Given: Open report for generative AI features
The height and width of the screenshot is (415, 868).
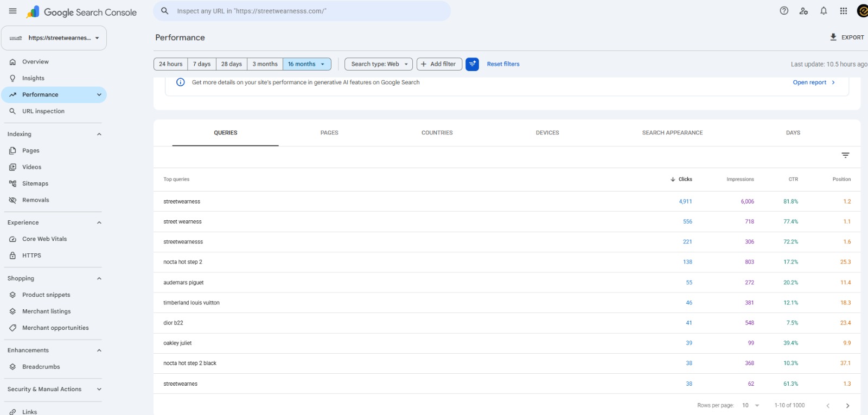Looking at the screenshot, I should click(814, 82).
